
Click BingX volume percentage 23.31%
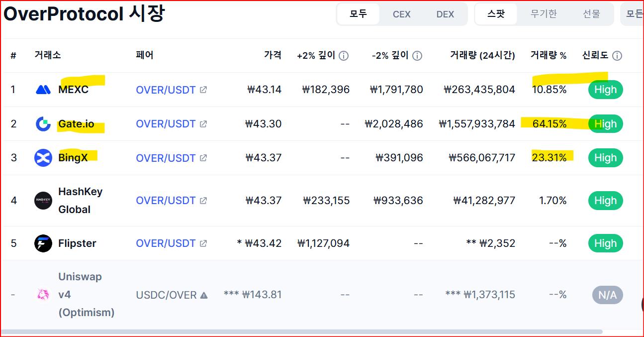click(550, 158)
